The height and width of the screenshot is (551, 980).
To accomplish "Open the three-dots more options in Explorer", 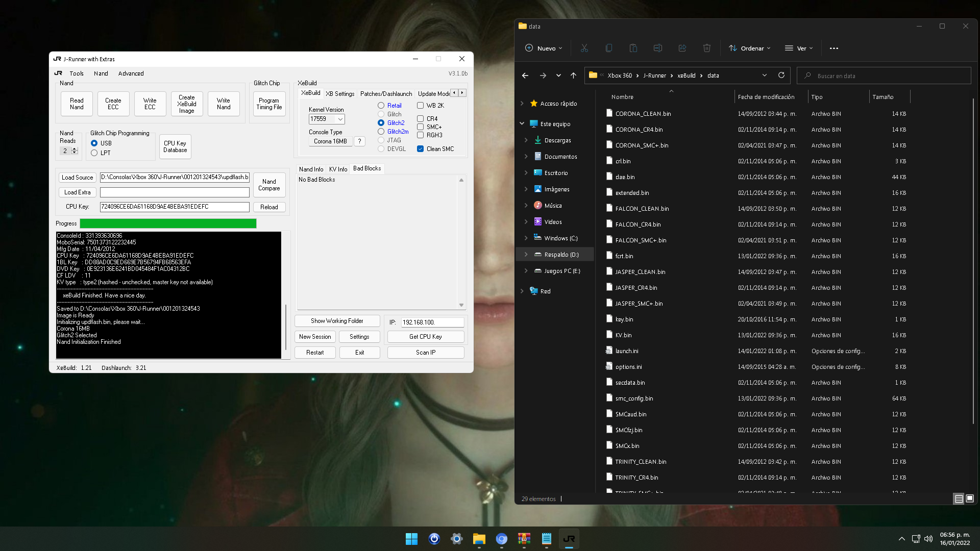I will 834,48.
